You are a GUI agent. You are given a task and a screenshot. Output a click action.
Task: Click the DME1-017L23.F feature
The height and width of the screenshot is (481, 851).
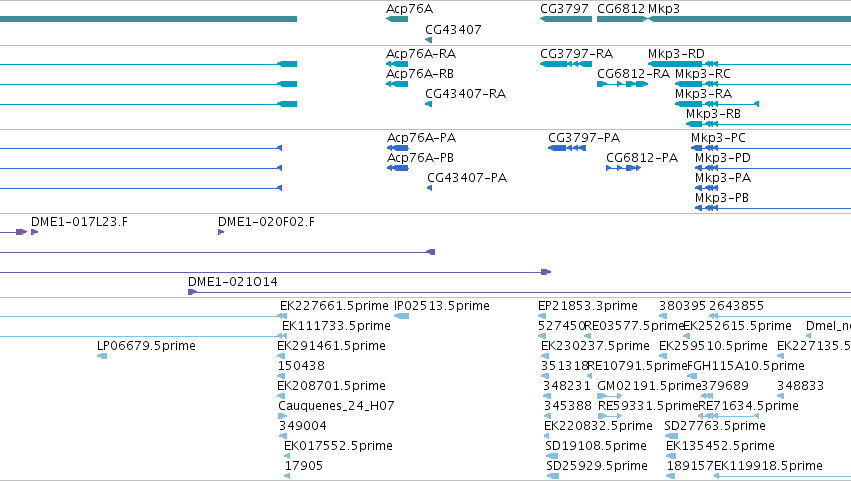35,232
